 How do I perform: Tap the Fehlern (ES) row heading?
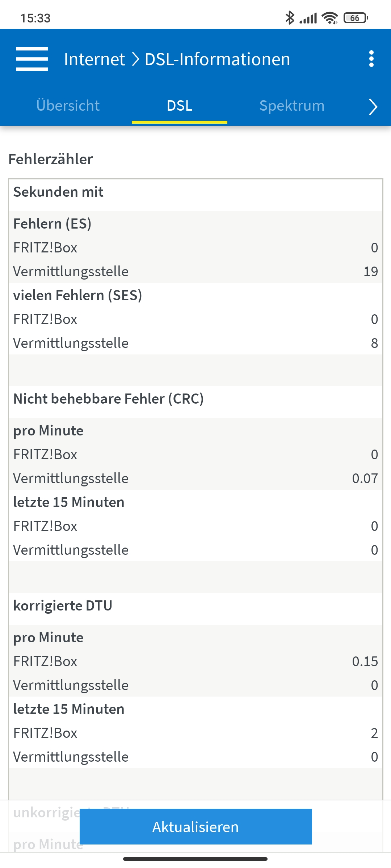[52, 224]
